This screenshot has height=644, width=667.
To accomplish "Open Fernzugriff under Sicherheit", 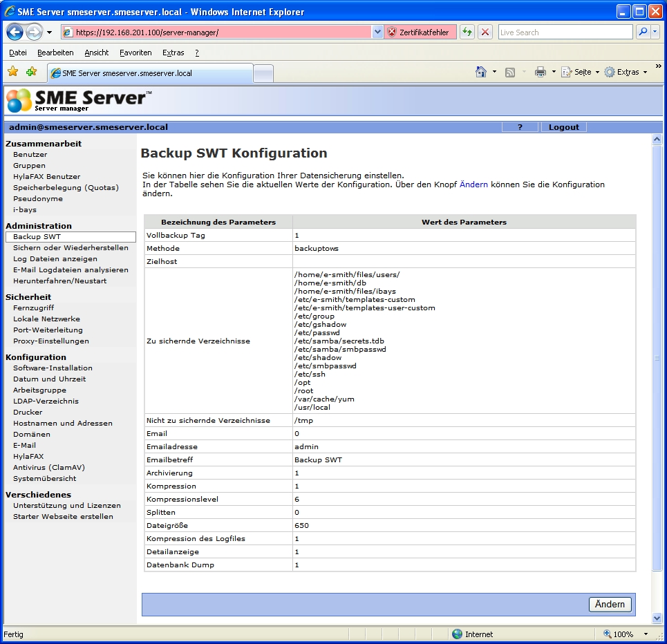I will point(34,307).
